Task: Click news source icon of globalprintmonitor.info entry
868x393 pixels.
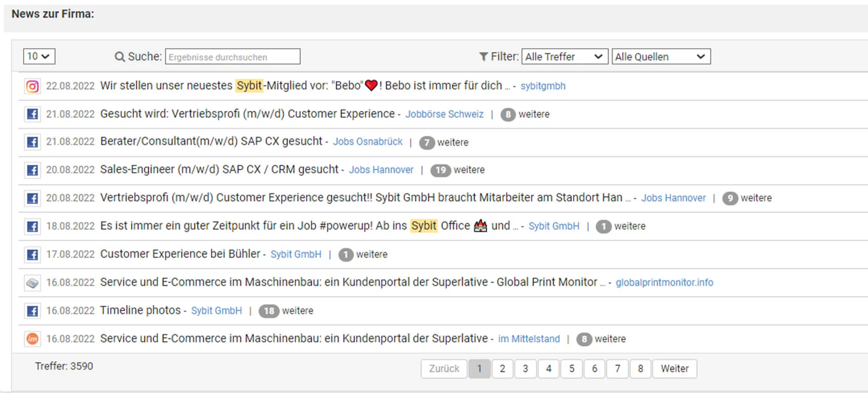Action: (x=32, y=283)
